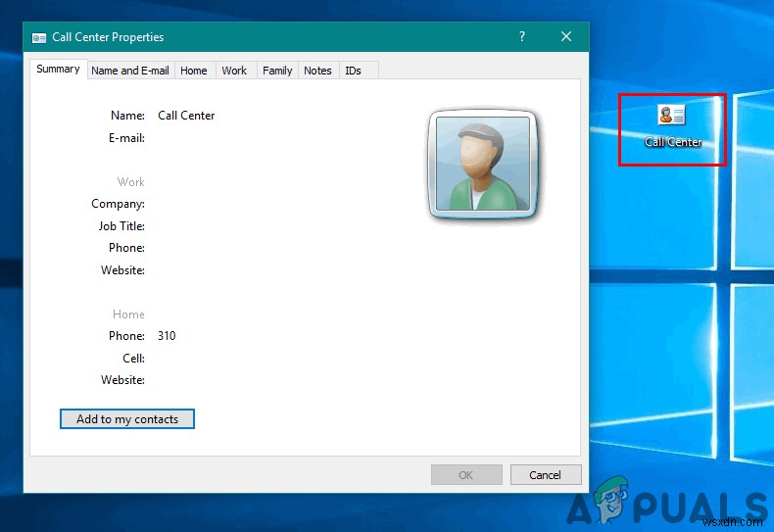The height and width of the screenshot is (532, 774).
Task: Select the Call Center contact desktop icon
Action: pos(672,126)
